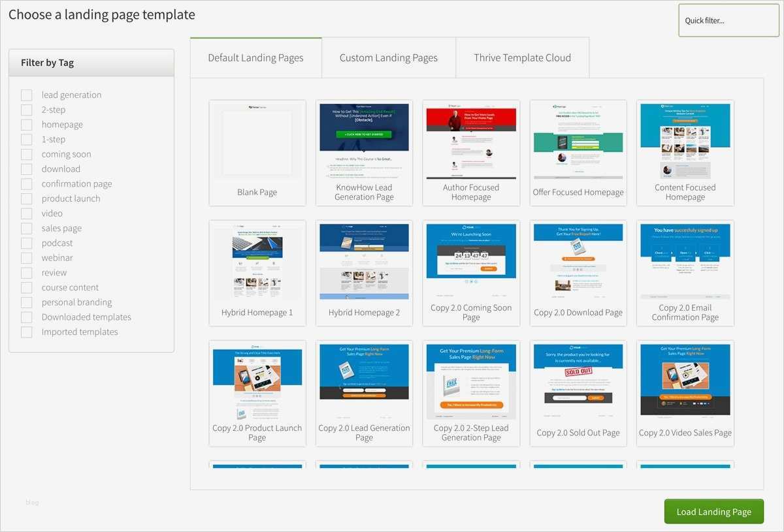
Task: Click the Load Landing Page button
Action: (x=713, y=512)
